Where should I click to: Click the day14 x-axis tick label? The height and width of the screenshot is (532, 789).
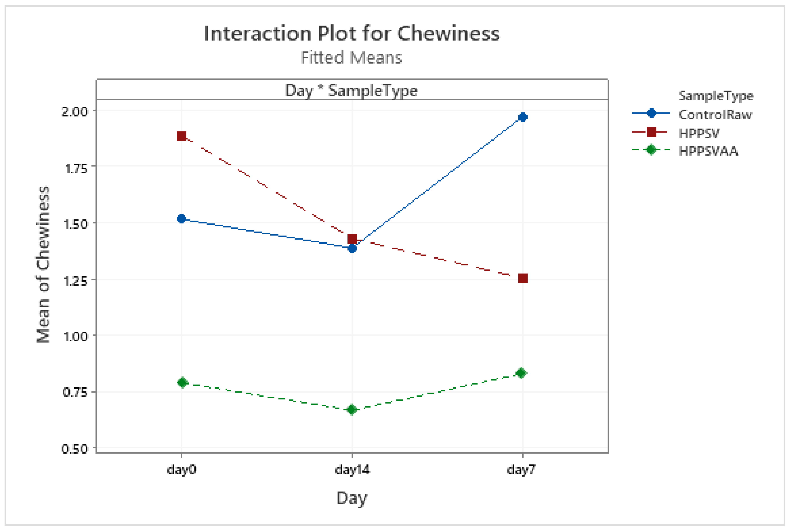tap(352, 470)
